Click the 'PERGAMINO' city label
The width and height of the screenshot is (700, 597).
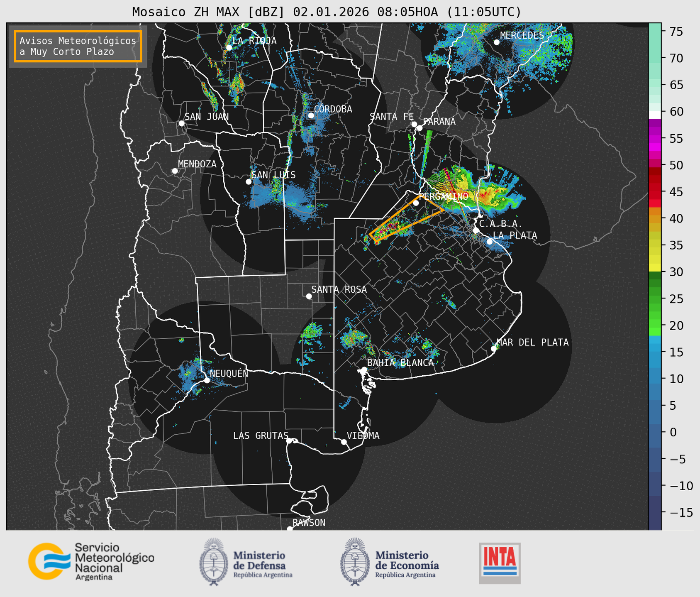tap(444, 196)
